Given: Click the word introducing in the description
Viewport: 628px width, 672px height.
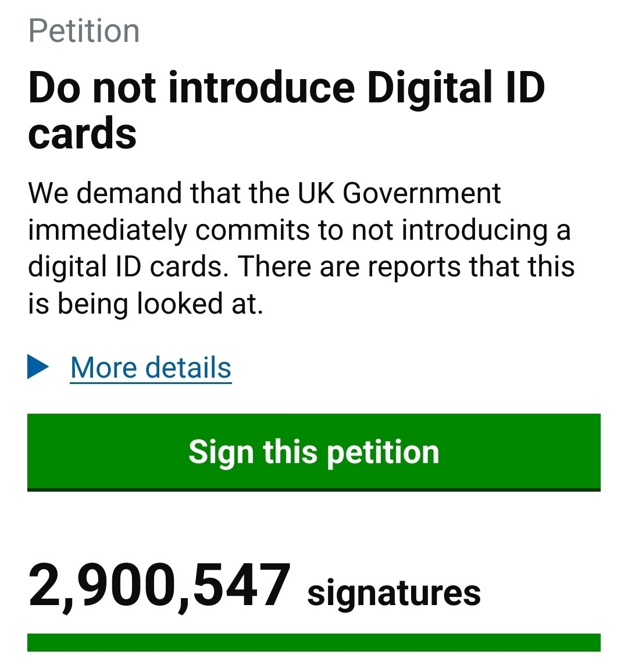Looking at the screenshot, I should point(474,230).
